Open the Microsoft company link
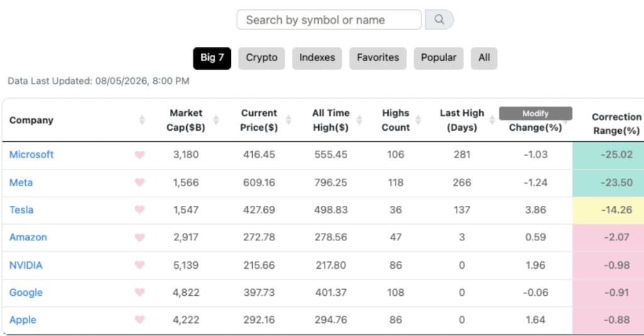 coord(31,154)
